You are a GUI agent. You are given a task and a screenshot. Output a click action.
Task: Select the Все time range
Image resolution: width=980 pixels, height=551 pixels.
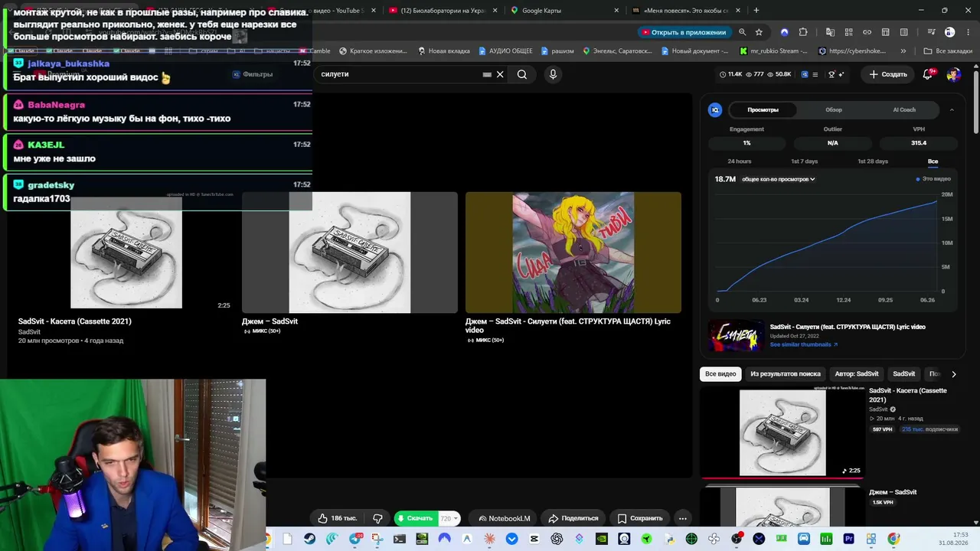coord(933,161)
